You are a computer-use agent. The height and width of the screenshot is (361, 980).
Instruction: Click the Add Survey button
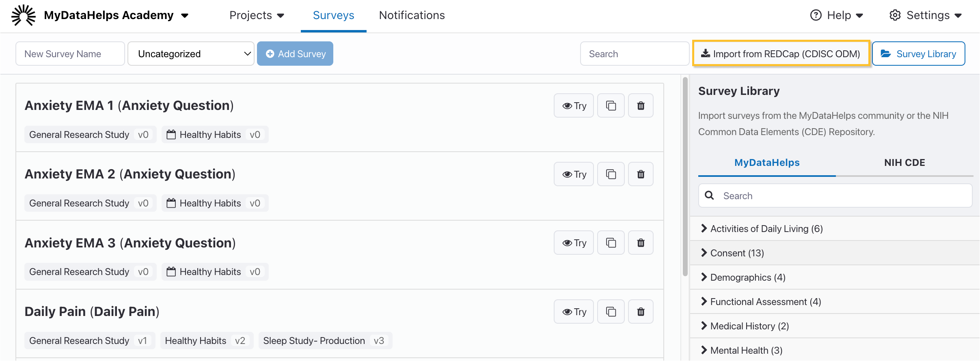point(295,54)
